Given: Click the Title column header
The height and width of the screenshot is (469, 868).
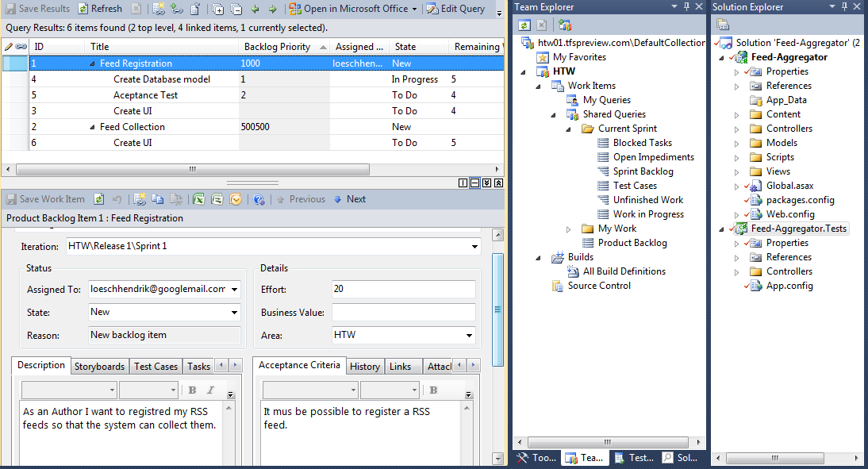Looking at the screenshot, I should (162, 47).
